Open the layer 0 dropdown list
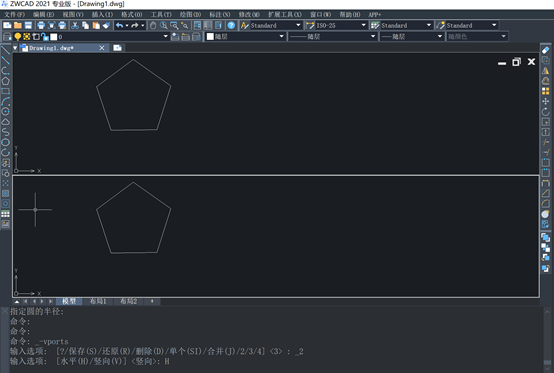Image resolution: width=554 pixels, height=373 pixels. pyautogui.click(x=165, y=36)
